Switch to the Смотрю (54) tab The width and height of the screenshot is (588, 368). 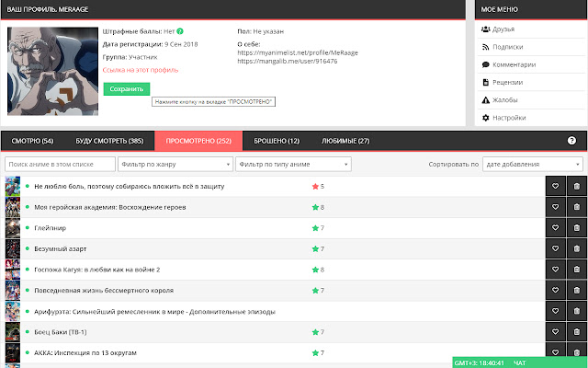32,141
